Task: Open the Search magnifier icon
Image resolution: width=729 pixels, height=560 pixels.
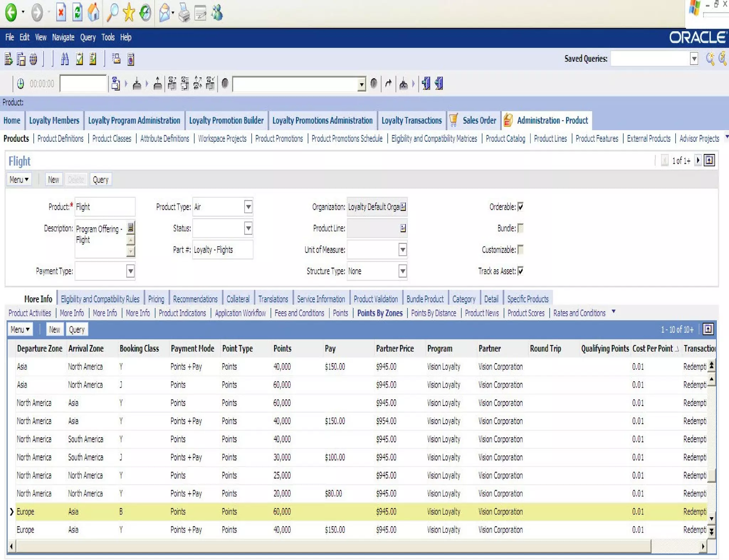Action: (x=112, y=12)
